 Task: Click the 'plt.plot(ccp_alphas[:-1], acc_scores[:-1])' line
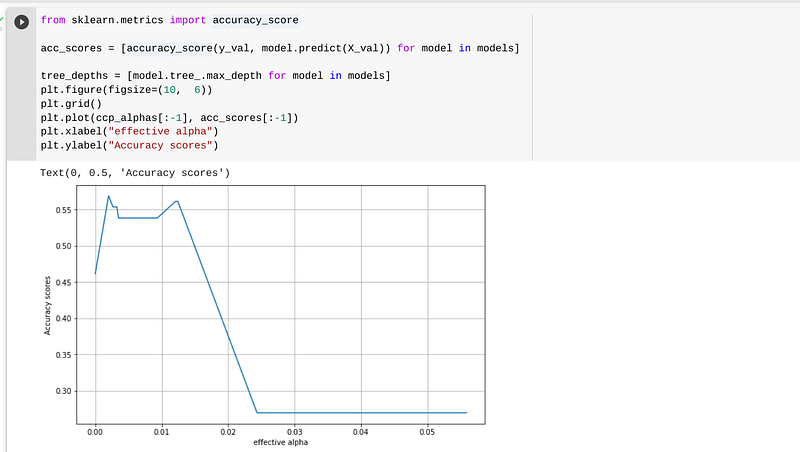pos(169,118)
